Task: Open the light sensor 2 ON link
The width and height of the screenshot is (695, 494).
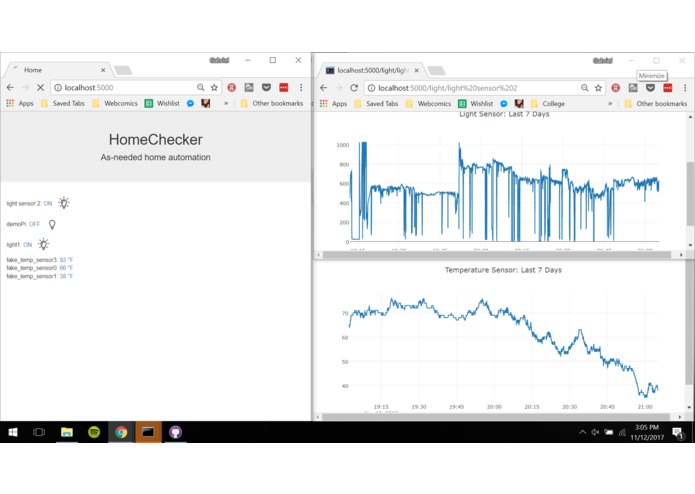Action: (48, 203)
